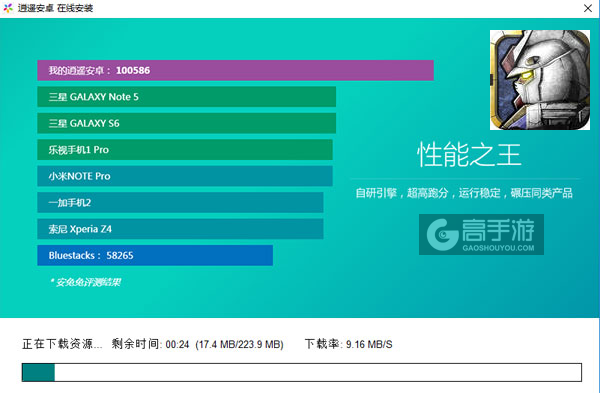Screen dimensions: 600x393
Task: Click the 三星 GALAXY Note 5 bar
Action: pyautogui.click(x=186, y=97)
